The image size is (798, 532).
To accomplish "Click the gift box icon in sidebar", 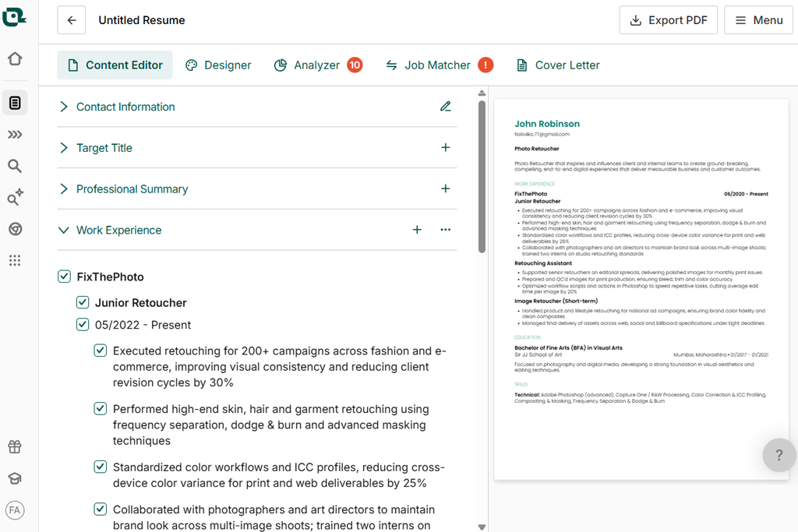I will point(15,446).
